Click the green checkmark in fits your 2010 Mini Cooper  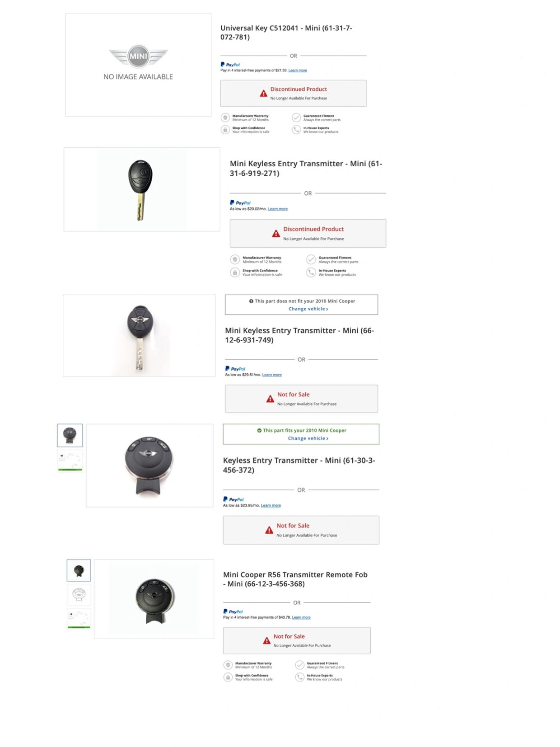pos(259,430)
